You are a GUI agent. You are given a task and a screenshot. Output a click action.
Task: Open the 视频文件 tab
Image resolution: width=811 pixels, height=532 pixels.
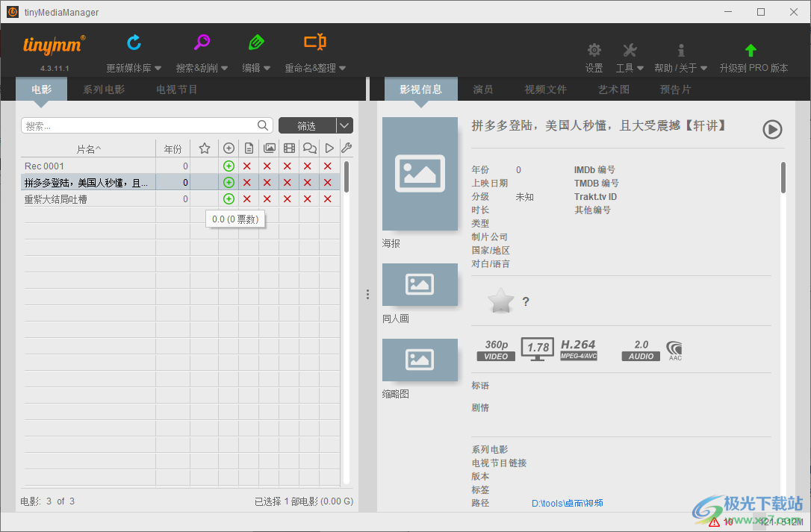pos(546,90)
